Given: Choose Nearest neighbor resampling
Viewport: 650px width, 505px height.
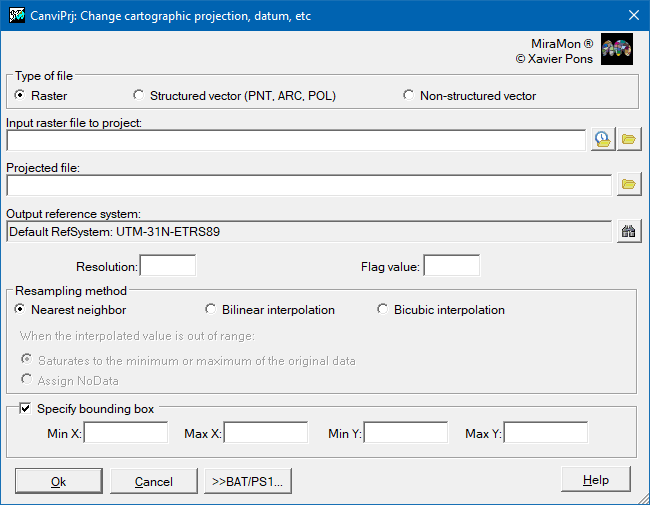Looking at the screenshot, I should pyautogui.click(x=70, y=310).
